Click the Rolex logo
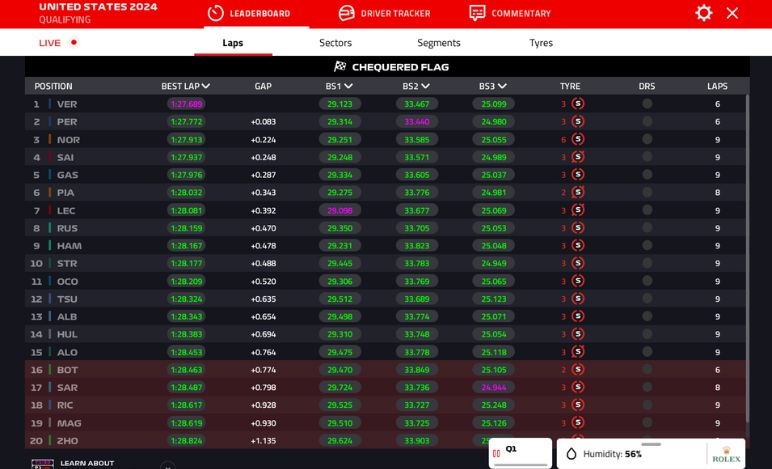The width and height of the screenshot is (772, 469). point(726,454)
